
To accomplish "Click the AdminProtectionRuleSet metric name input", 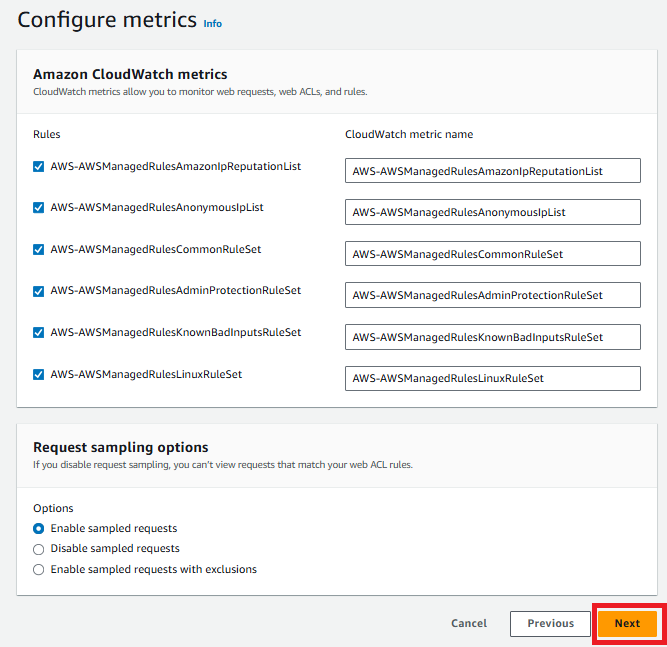I will point(493,295).
